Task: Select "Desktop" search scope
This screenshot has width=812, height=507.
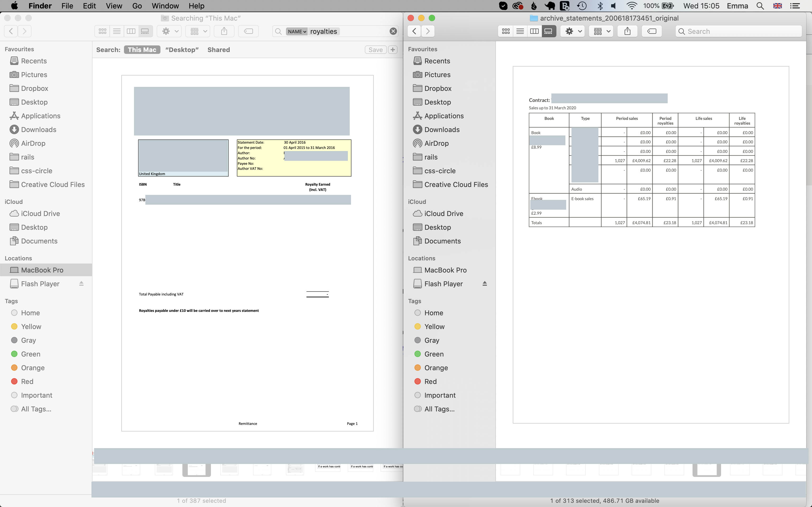Action: click(x=182, y=50)
